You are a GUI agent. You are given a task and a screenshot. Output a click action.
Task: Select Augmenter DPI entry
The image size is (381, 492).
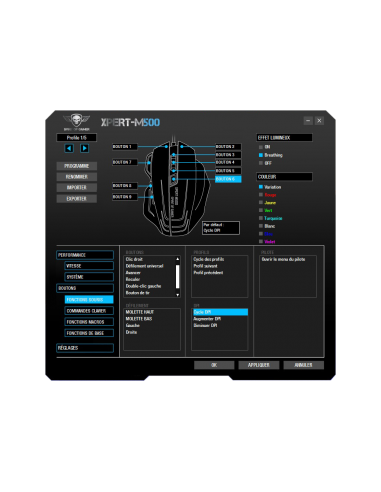pyautogui.click(x=207, y=319)
